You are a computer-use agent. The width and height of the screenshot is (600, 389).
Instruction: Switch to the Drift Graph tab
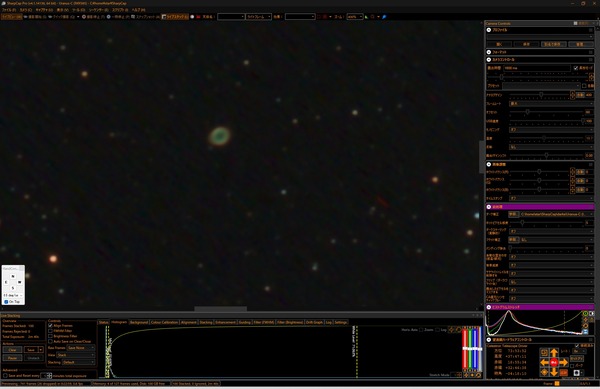[314, 322]
